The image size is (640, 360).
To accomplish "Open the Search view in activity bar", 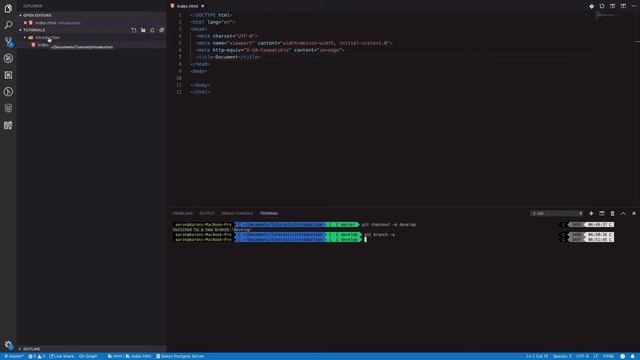I will click(x=8, y=25).
